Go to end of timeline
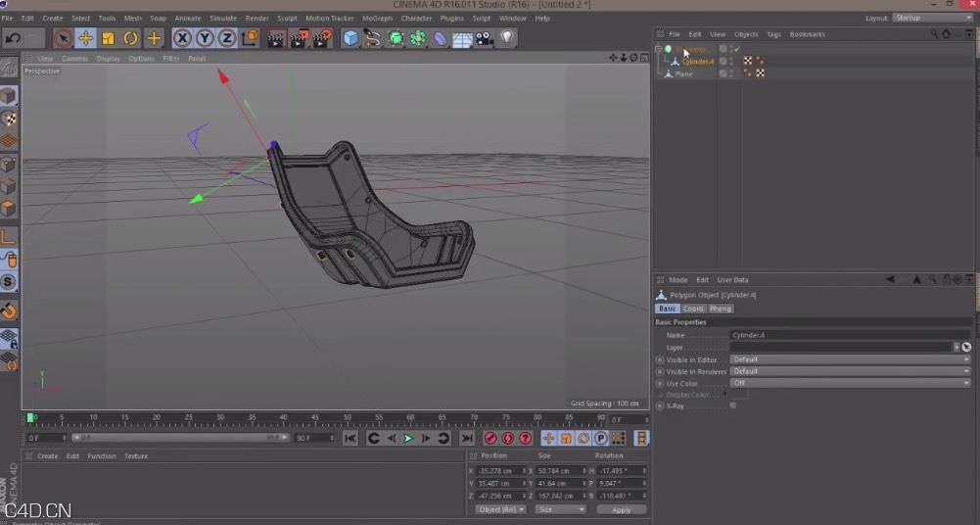980x525 pixels. click(466, 438)
